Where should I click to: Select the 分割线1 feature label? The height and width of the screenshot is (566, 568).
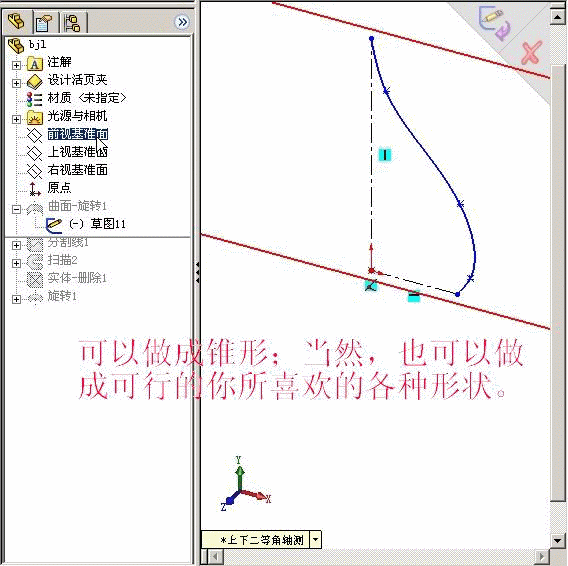coord(68,242)
